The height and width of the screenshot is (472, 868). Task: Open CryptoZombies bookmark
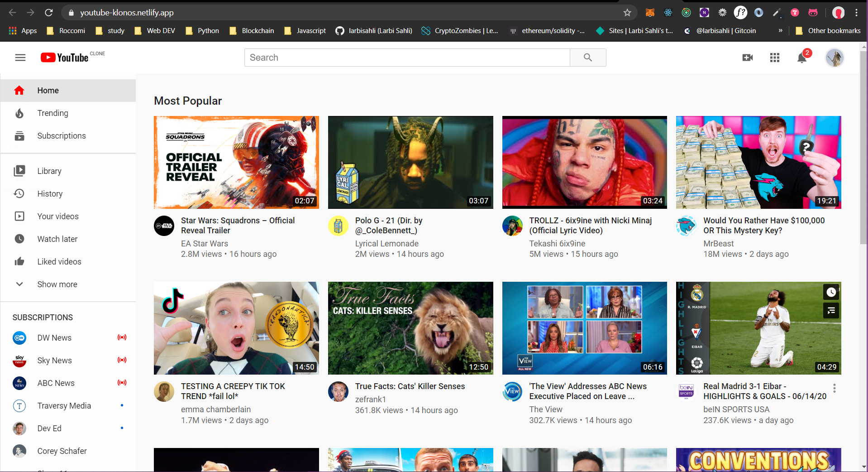460,31
